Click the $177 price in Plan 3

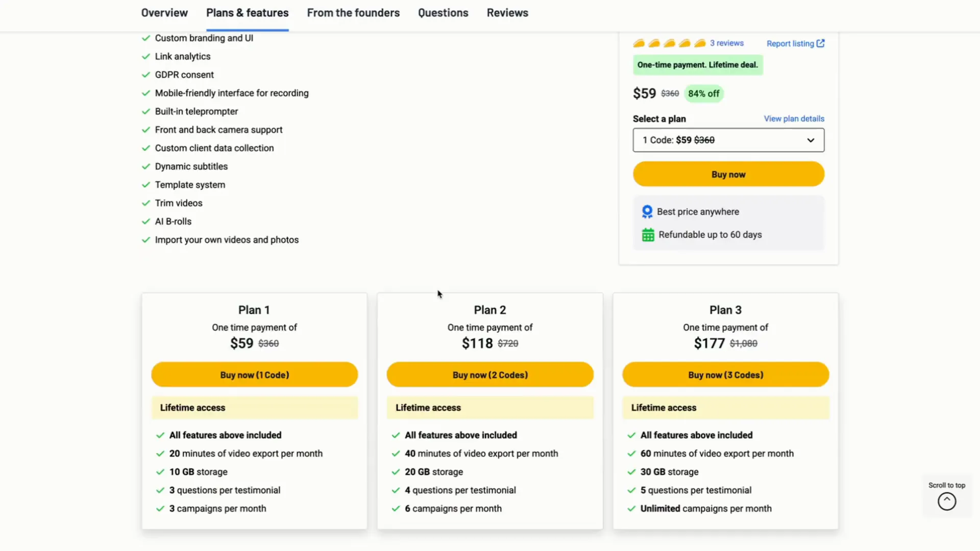pyautogui.click(x=709, y=343)
